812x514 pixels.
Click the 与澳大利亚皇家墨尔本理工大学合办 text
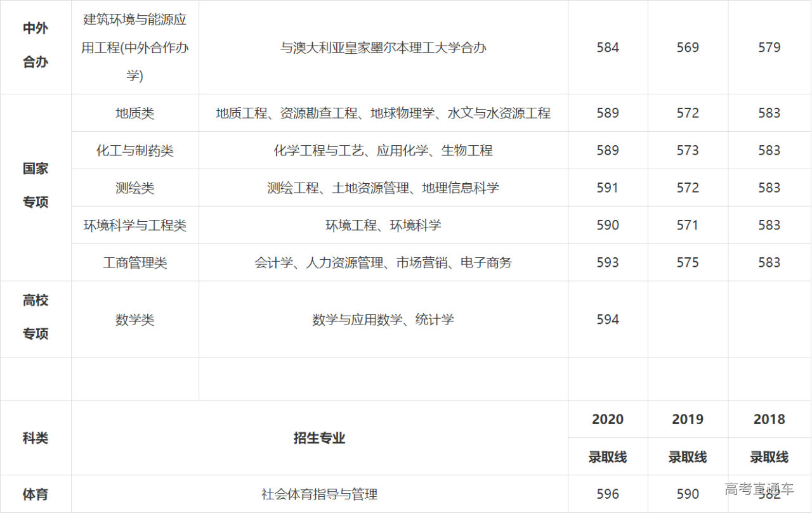pyautogui.click(x=383, y=48)
